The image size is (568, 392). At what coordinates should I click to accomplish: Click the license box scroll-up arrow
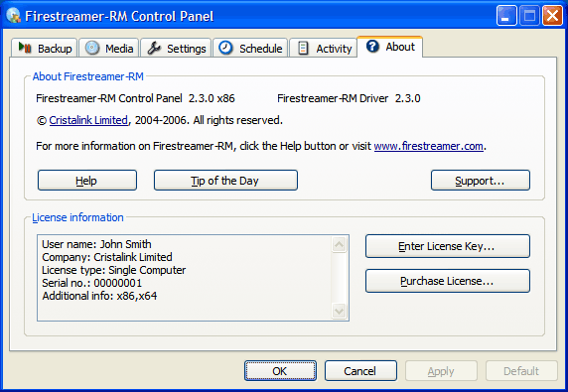(x=339, y=245)
